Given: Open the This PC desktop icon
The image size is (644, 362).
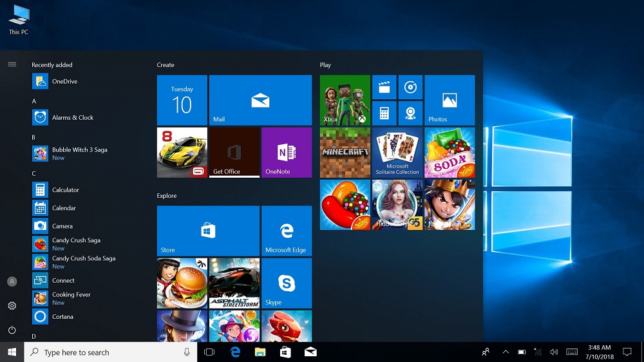Looking at the screenshot, I should pyautogui.click(x=19, y=20).
